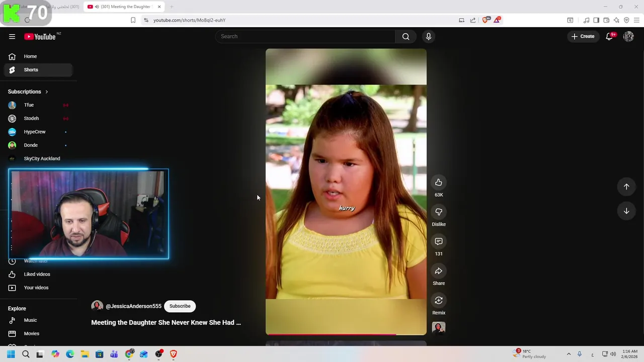
Task: Click the YouTube logo
Action: tap(40, 36)
